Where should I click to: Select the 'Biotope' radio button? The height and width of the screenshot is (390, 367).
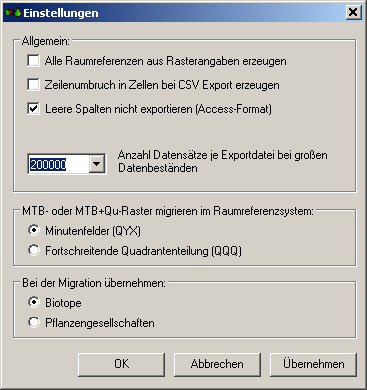(34, 302)
